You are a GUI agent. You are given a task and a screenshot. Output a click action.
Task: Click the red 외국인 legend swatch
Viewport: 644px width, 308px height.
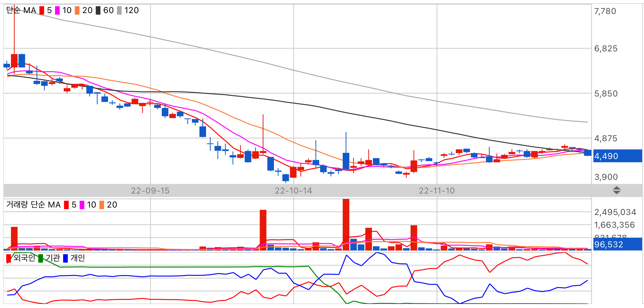[x=8, y=259]
